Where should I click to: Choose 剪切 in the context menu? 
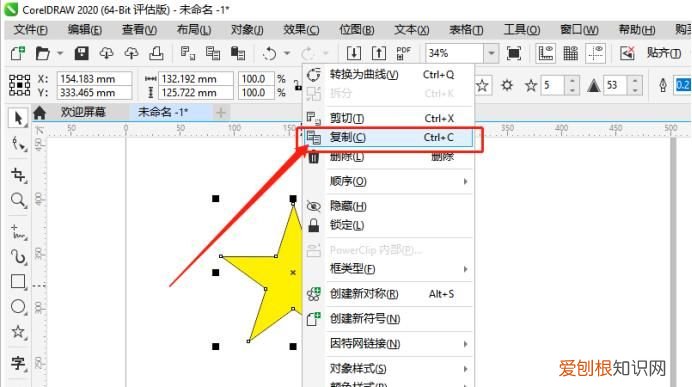click(x=388, y=118)
